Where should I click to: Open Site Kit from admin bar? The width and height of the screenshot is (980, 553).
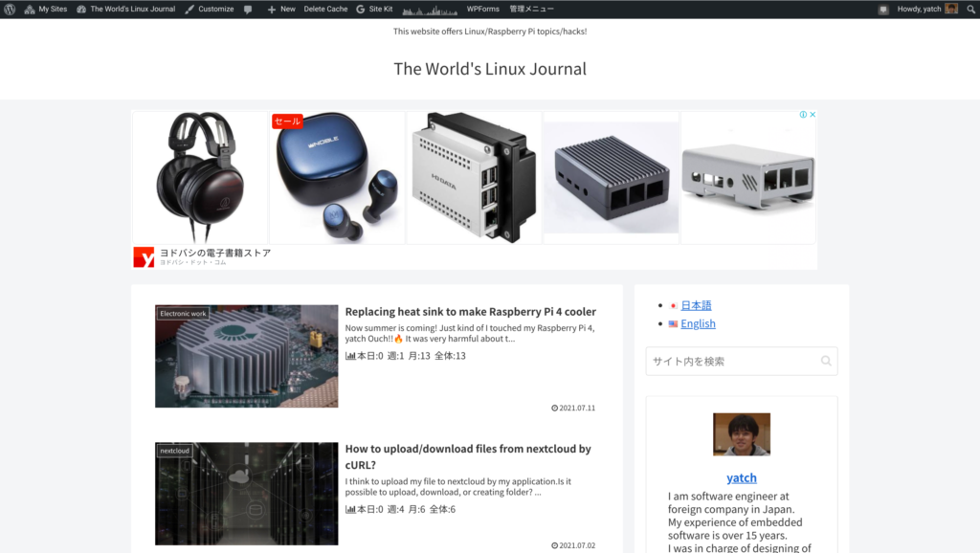(374, 9)
